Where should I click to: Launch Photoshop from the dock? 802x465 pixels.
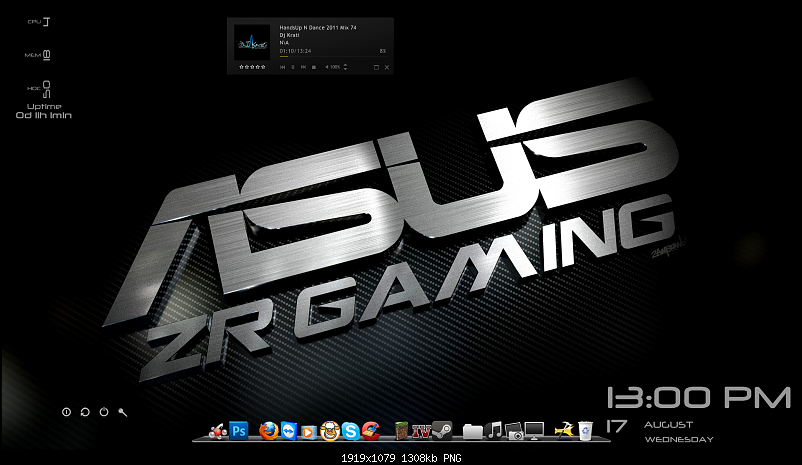point(239,431)
